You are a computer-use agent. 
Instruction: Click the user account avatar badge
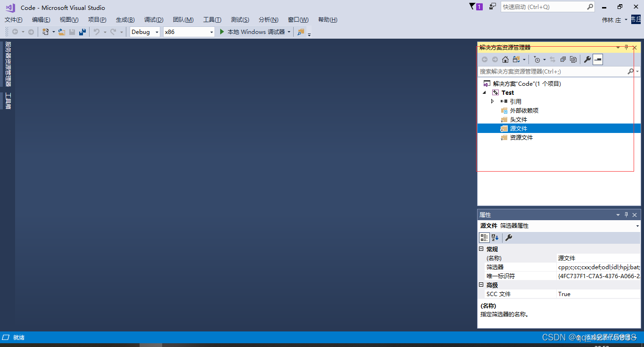636,19
